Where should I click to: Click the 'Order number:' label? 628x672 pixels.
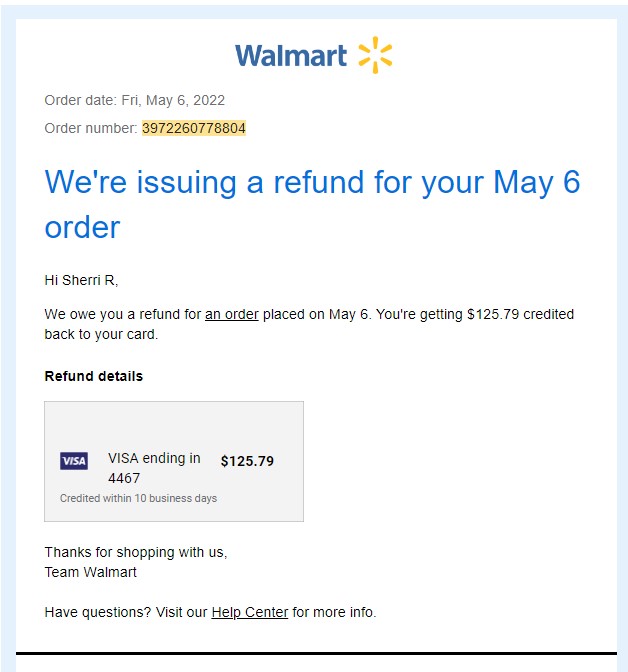coord(91,128)
